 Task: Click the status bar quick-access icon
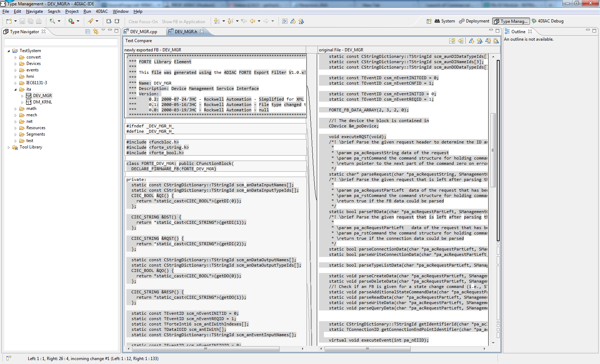click(9, 358)
